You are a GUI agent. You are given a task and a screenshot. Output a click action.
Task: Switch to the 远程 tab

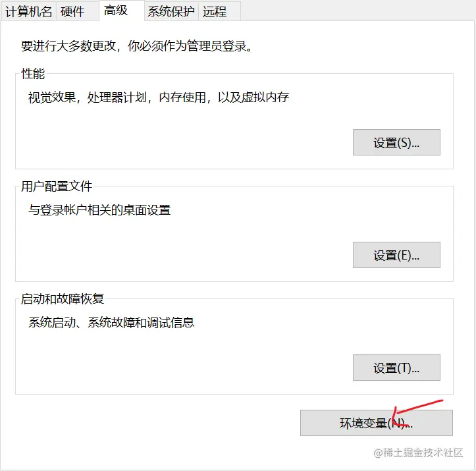pos(219,12)
